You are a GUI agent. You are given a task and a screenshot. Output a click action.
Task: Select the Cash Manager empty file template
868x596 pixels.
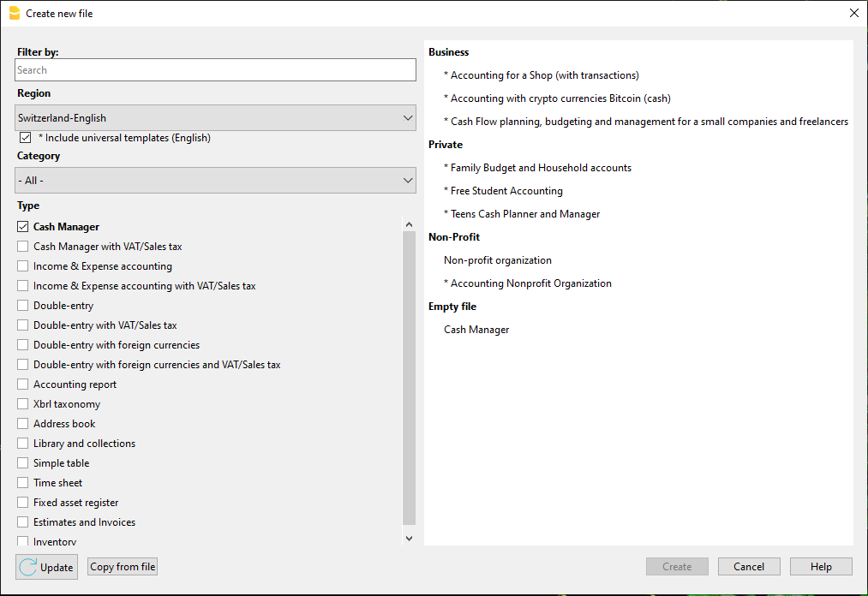point(476,329)
